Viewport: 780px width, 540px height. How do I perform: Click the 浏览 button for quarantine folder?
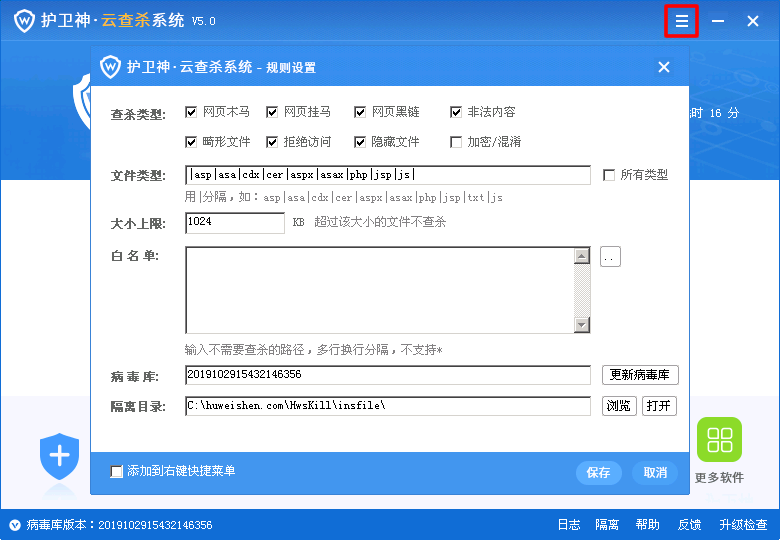pos(619,406)
